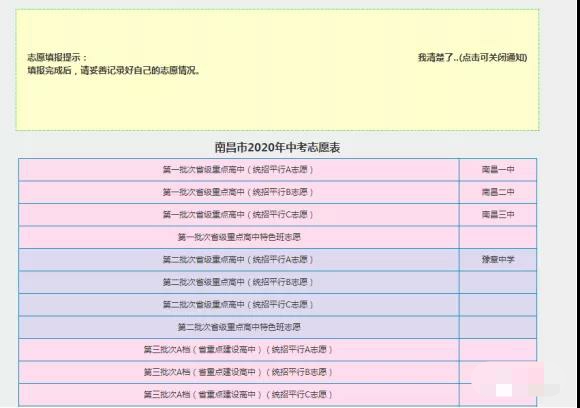
Task: Click empty school cell for 第三批次A档平行A志愿
Action: coord(498,350)
